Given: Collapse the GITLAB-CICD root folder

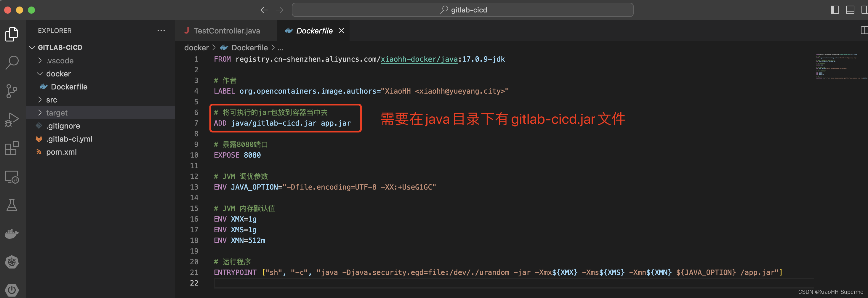Looking at the screenshot, I should pyautogui.click(x=100, y=47).
